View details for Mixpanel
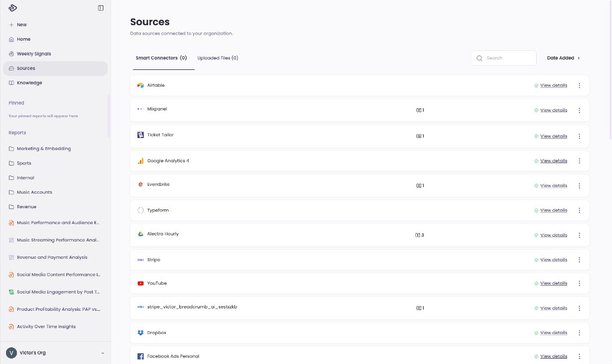 [553, 111]
